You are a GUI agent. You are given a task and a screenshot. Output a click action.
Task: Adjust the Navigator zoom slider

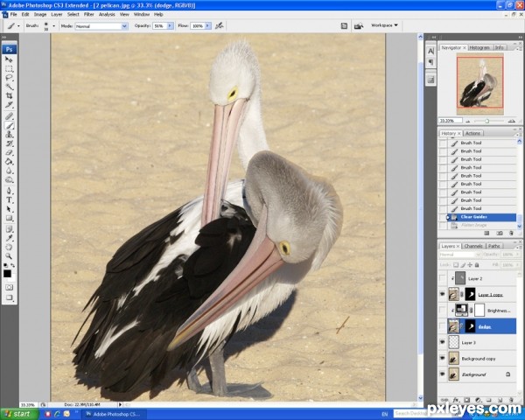click(486, 121)
